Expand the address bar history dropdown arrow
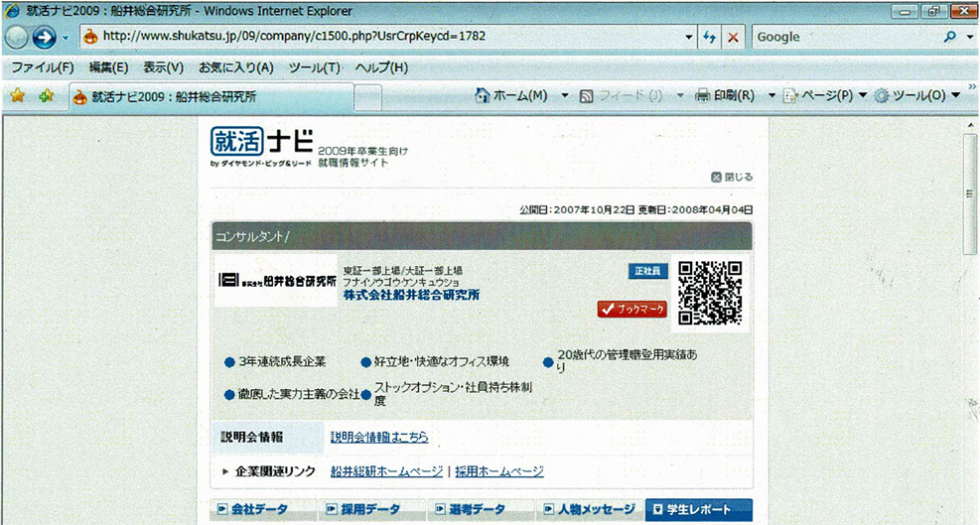This screenshot has height=525, width=980. click(x=689, y=37)
